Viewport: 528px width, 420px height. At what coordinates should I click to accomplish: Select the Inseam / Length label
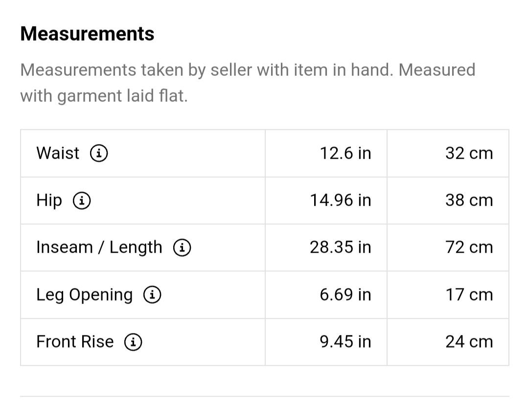99,248
